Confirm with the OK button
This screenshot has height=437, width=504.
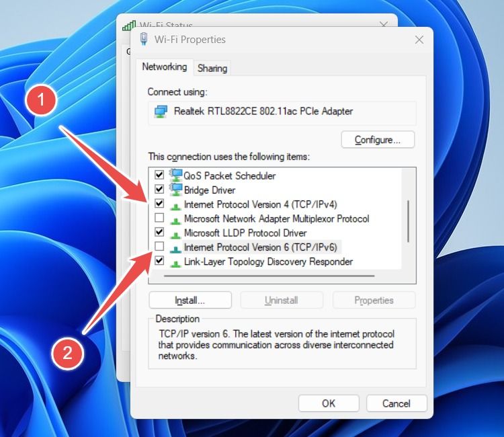coord(329,403)
